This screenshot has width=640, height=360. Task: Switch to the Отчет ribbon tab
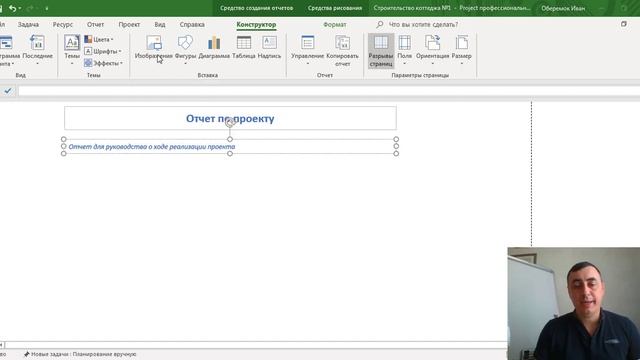click(x=95, y=24)
